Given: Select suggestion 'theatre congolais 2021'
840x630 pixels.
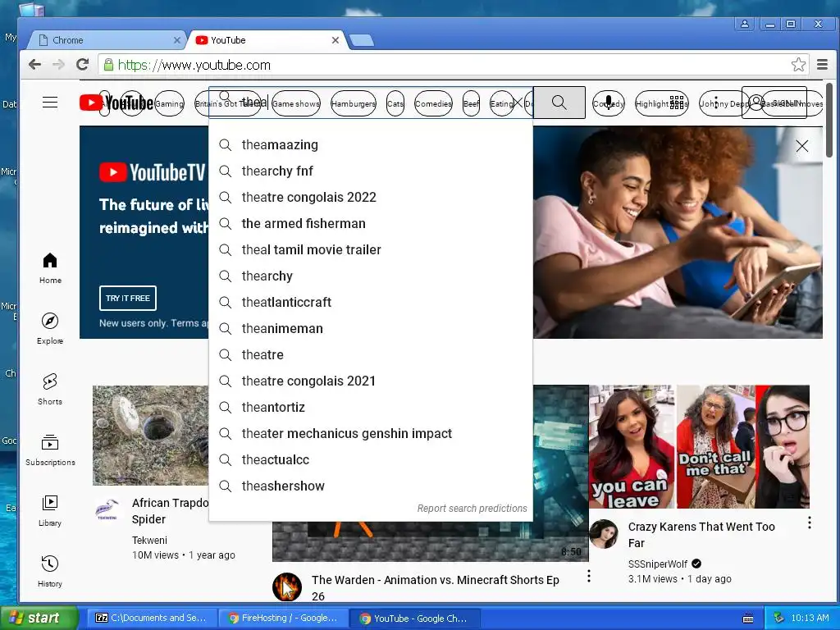Looking at the screenshot, I should [371, 381].
